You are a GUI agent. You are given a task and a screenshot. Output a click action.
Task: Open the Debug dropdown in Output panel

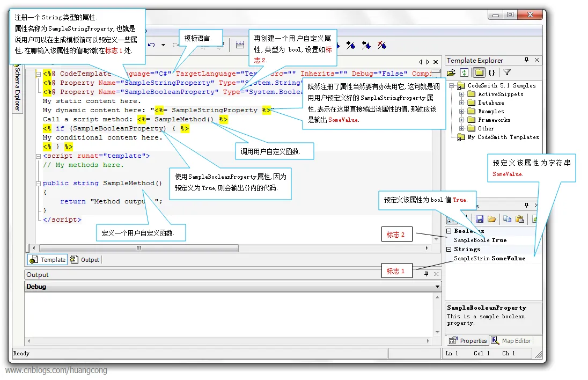438,287
